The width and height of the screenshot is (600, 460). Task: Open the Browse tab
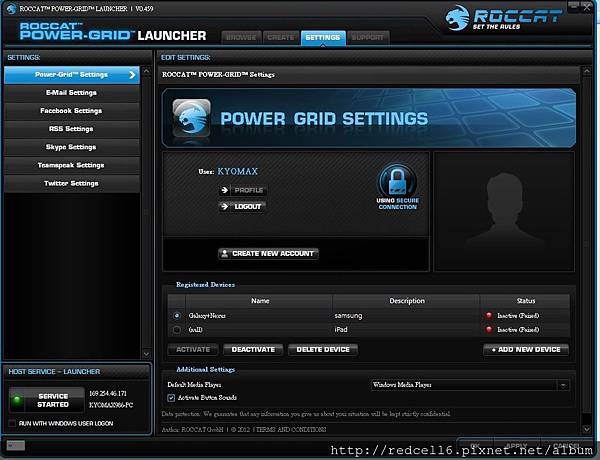click(241, 38)
